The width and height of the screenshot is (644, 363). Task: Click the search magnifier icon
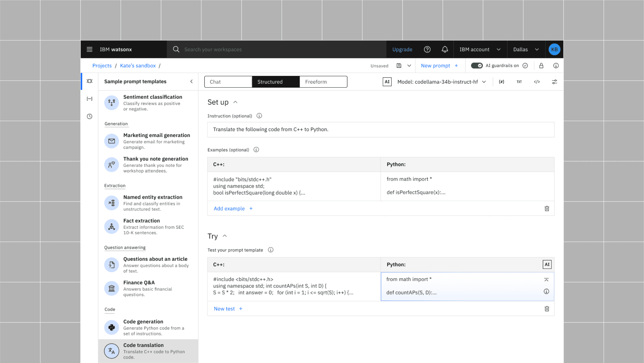(x=176, y=49)
